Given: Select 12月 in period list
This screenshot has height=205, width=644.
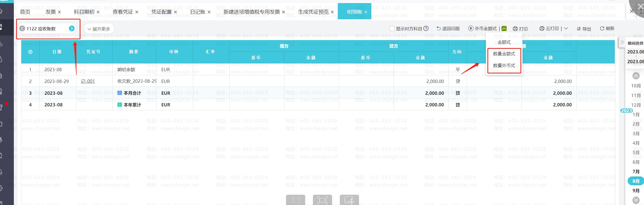Looking at the screenshot, I should coord(636,105).
